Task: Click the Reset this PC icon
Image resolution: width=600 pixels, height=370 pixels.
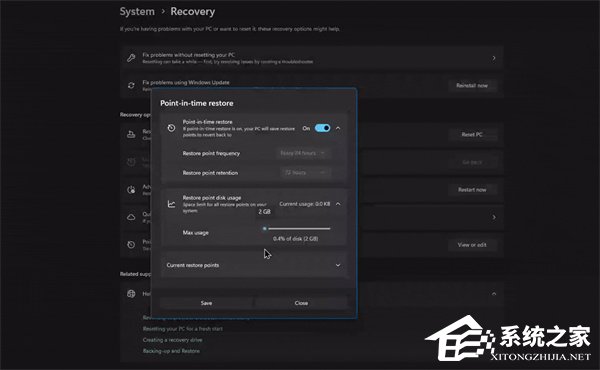Action: pos(131,135)
